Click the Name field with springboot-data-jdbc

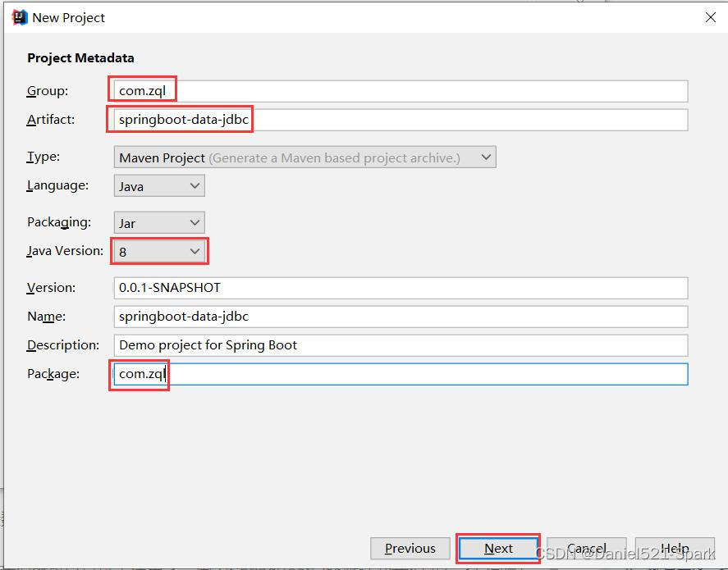pyautogui.click(x=401, y=317)
